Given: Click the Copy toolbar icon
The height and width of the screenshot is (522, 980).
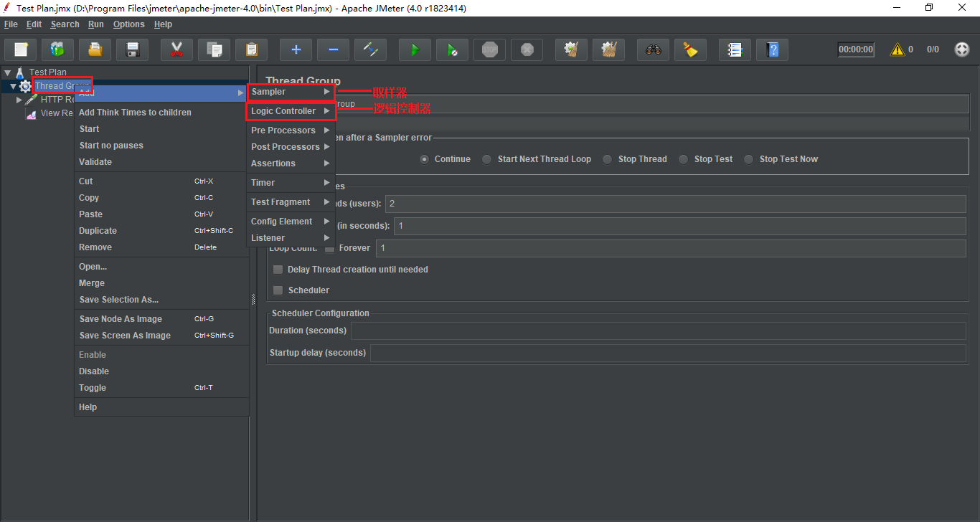Looking at the screenshot, I should pos(215,49).
